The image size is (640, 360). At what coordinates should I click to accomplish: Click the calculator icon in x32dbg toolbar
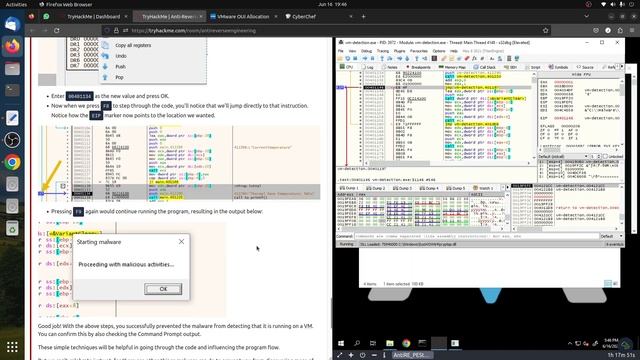(508, 58)
